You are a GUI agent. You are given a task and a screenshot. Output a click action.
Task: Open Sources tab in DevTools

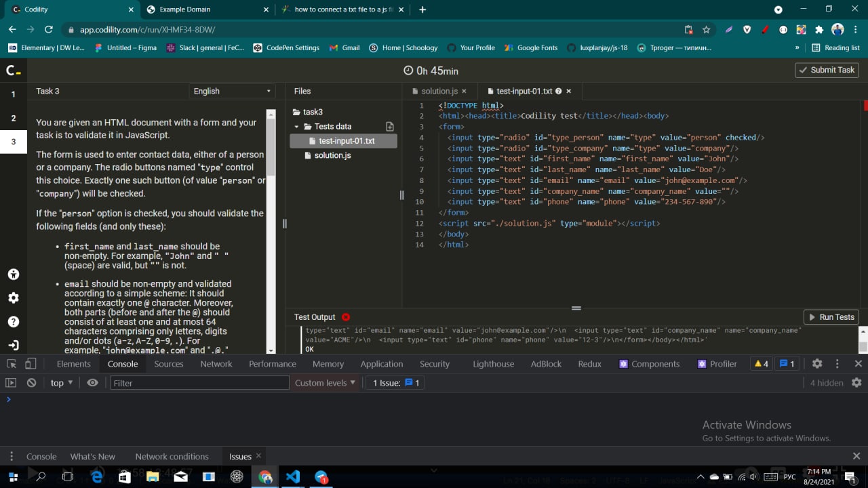[169, 364]
